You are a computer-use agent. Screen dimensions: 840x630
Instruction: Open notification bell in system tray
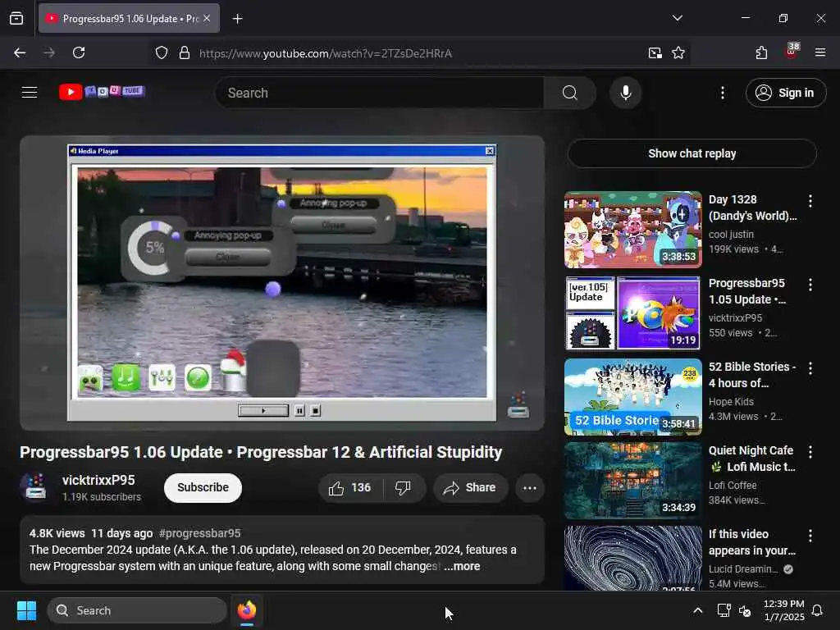818,610
